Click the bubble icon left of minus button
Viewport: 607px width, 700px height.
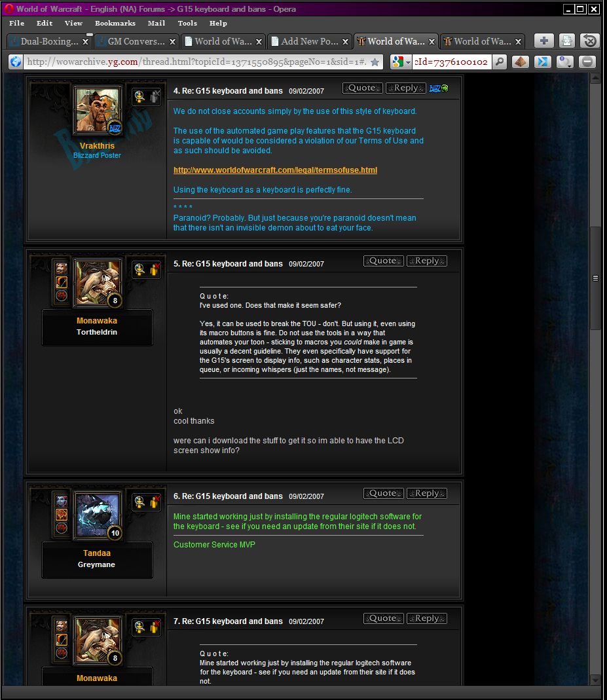click(565, 62)
